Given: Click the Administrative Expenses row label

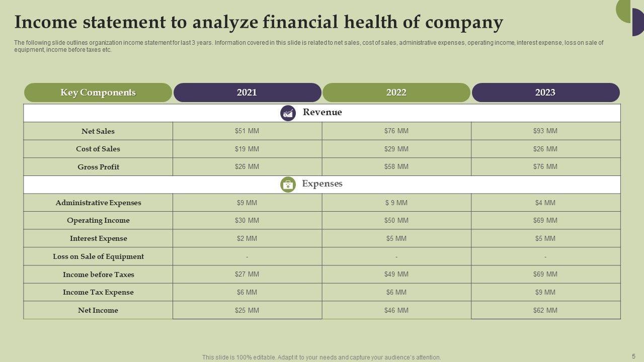Looking at the screenshot, I should tap(98, 203).
